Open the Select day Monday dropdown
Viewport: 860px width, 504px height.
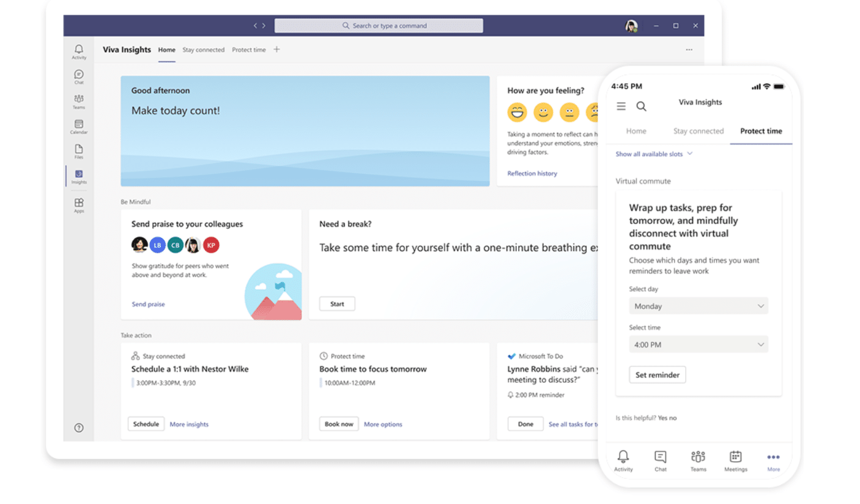coord(699,306)
